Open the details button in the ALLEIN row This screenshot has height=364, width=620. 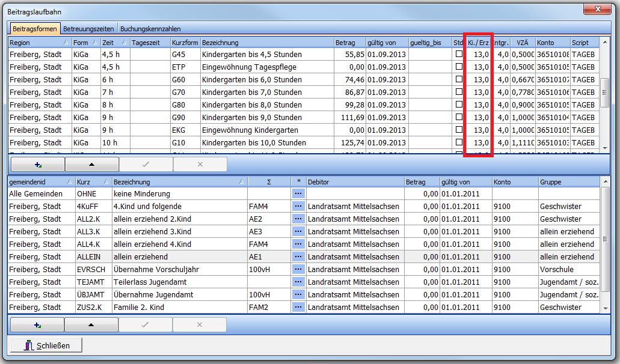click(298, 257)
